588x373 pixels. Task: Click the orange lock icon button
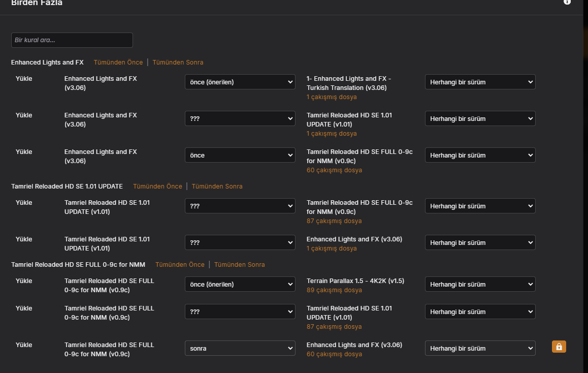click(x=559, y=347)
